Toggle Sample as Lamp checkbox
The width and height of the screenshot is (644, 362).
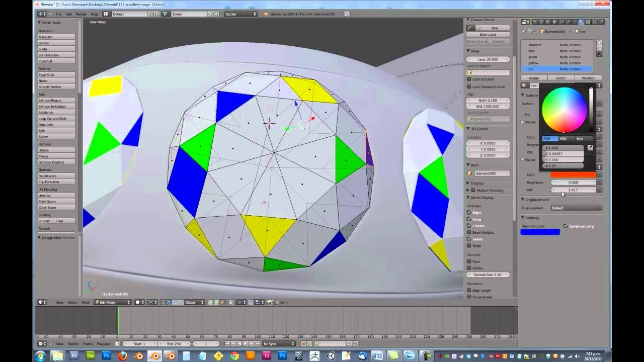[x=566, y=226]
